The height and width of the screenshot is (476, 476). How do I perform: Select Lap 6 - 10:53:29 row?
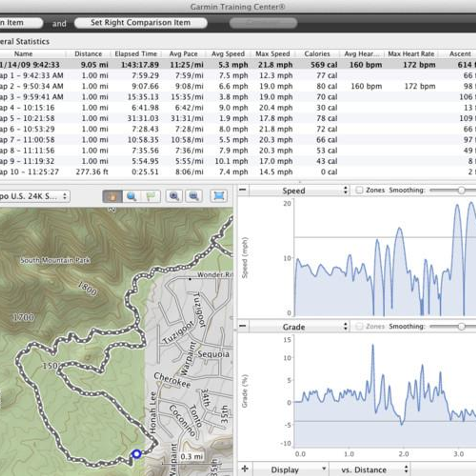tap(238, 129)
